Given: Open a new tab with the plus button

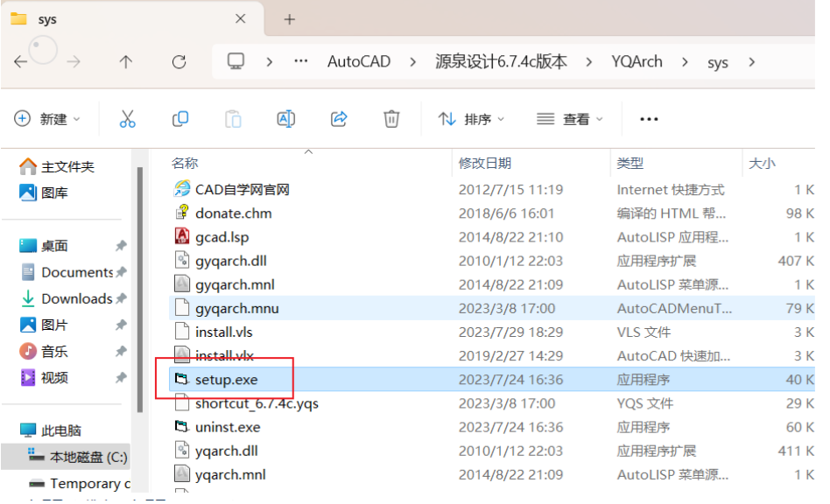Looking at the screenshot, I should click(x=289, y=17).
